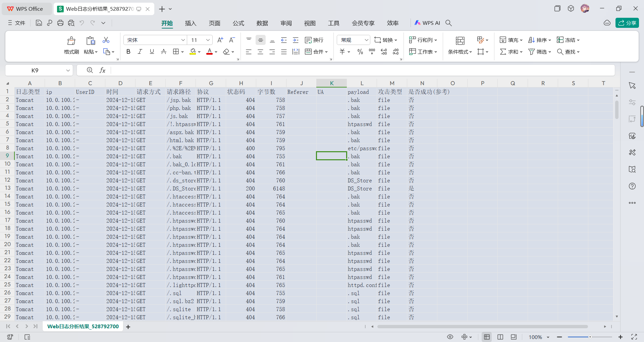Click the zoom magnifier in formula bar
Viewport: 644px width, 342px height.
[90, 70]
